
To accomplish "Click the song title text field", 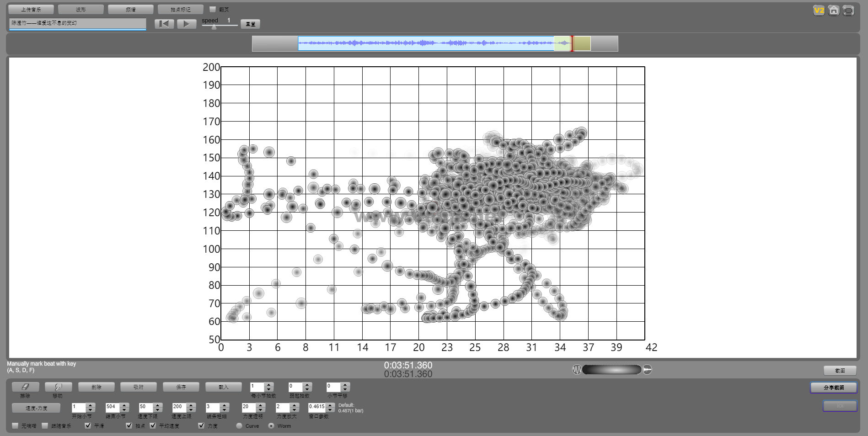I will (x=77, y=23).
